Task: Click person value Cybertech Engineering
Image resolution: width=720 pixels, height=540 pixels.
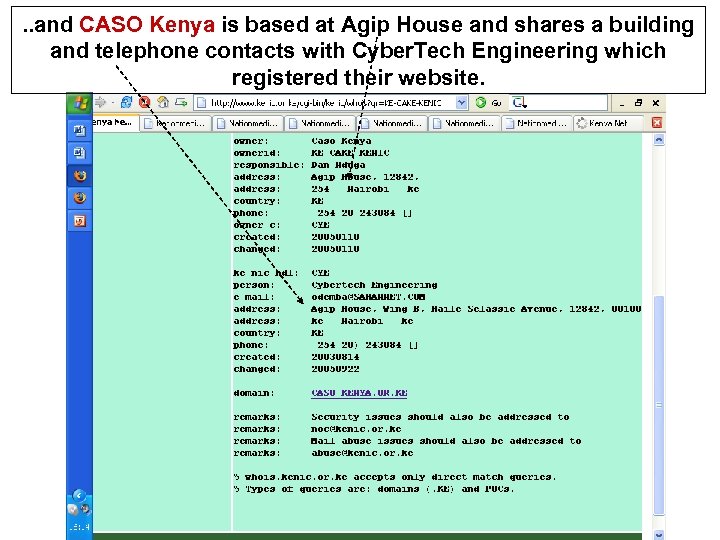Action: pyautogui.click(x=374, y=285)
